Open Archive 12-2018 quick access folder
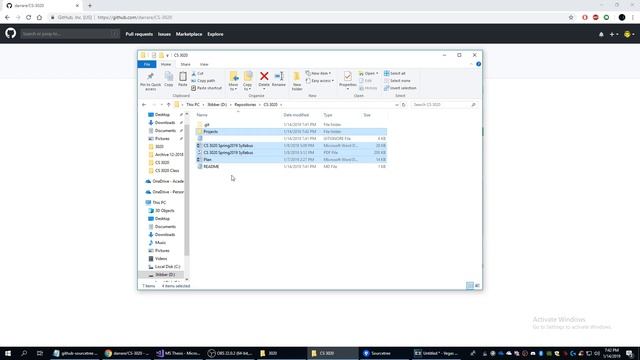This screenshot has height=360, width=640. pos(166,155)
